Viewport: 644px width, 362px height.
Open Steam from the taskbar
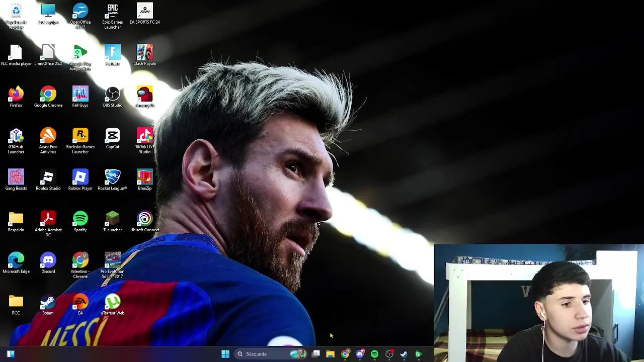(x=404, y=354)
